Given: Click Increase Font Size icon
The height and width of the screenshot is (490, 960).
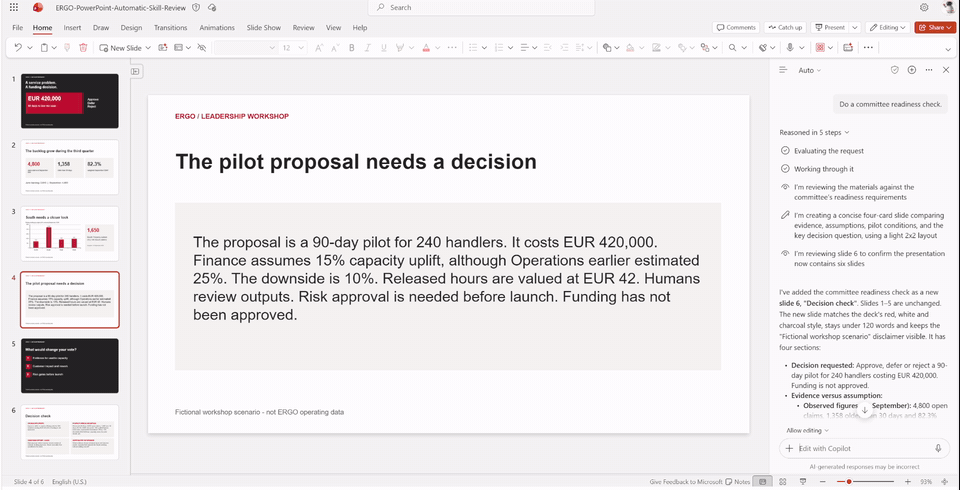Looking at the screenshot, I should 319,47.
